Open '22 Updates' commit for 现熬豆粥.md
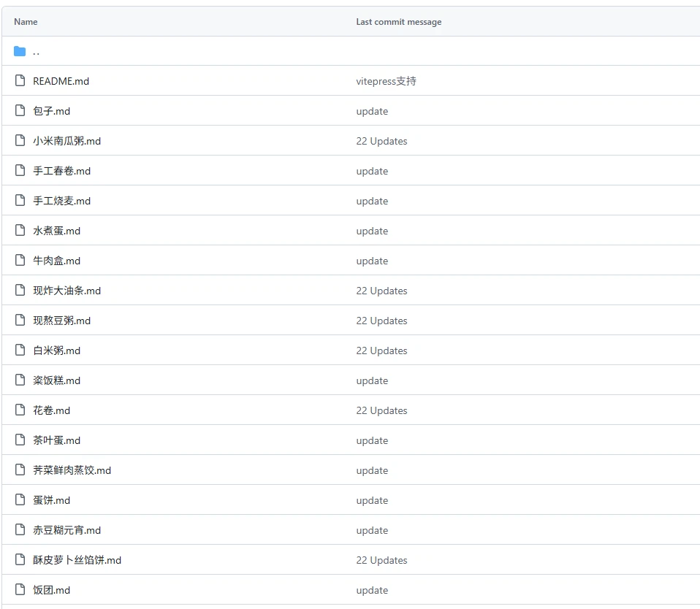The width and height of the screenshot is (700, 609). coord(381,321)
